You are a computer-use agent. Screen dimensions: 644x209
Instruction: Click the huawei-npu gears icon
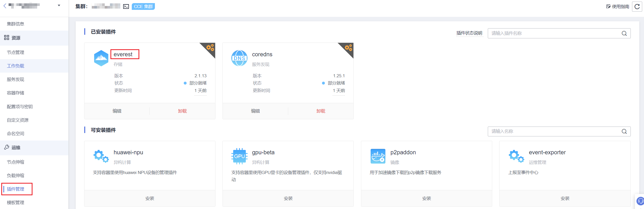pyautogui.click(x=101, y=156)
